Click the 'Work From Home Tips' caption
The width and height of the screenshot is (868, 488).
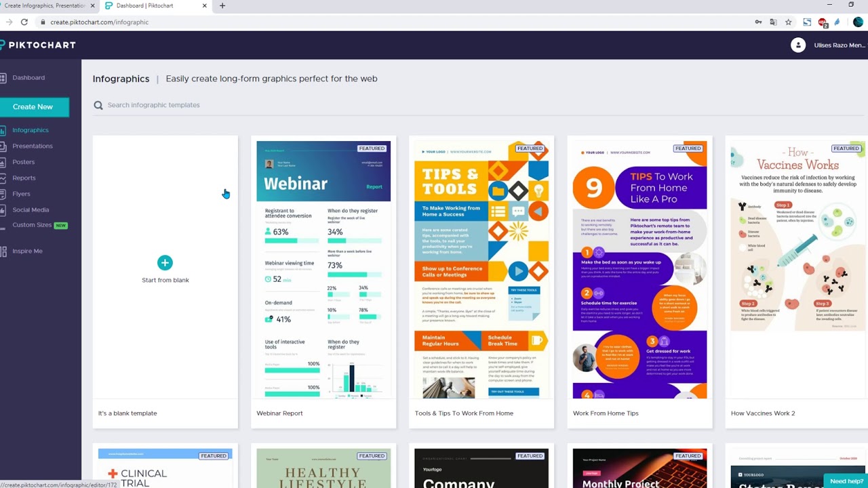(x=606, y=413)
